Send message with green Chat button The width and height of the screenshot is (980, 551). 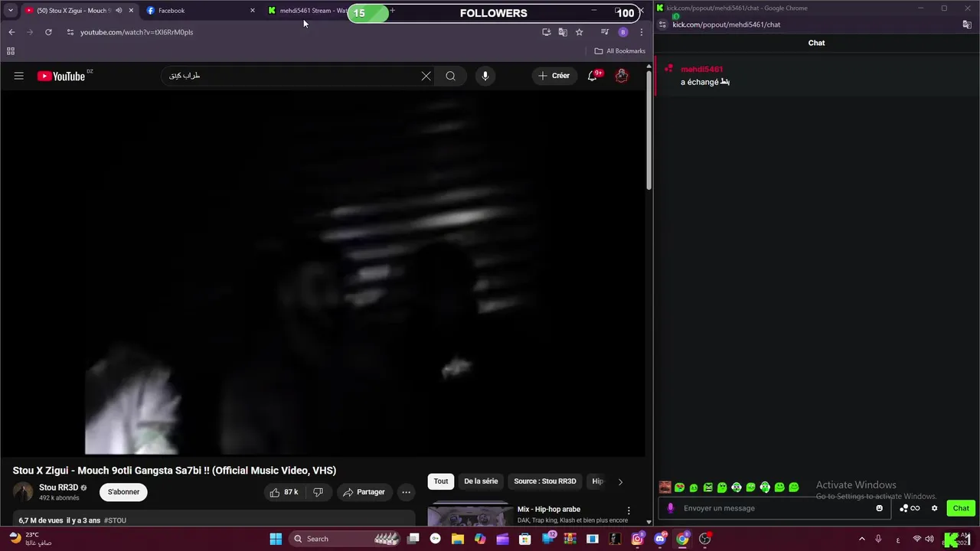961,508
